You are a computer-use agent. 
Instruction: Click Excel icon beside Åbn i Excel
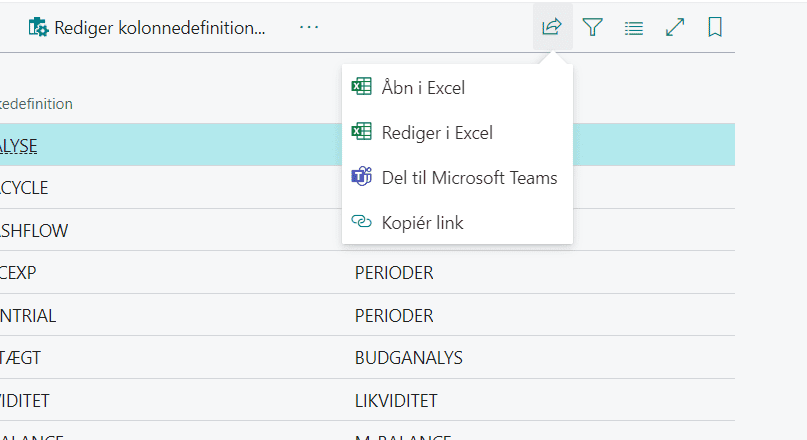click(x=361, y=87)
